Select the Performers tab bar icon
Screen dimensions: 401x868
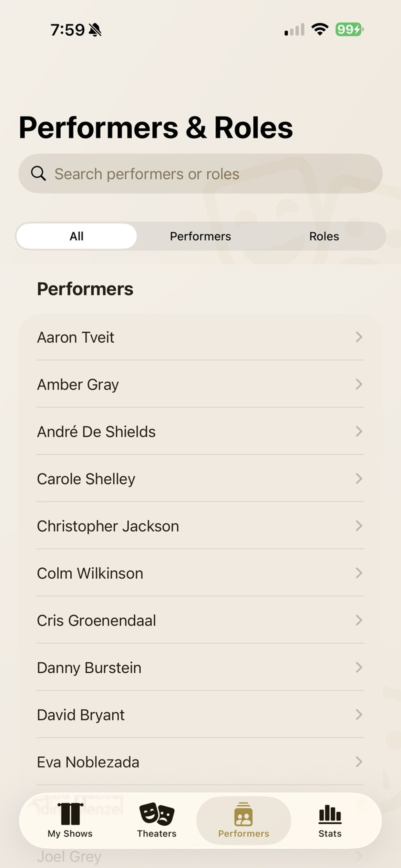click(243, 814)
